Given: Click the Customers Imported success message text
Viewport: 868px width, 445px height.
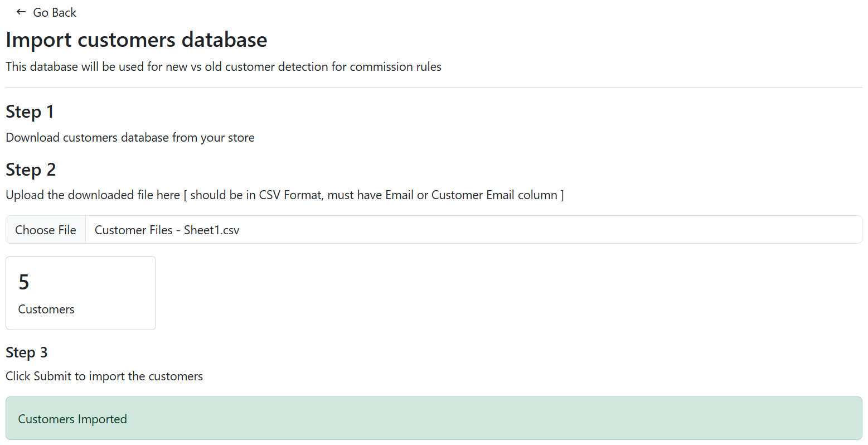Looking at the screenshot, I should click(72, 419).
